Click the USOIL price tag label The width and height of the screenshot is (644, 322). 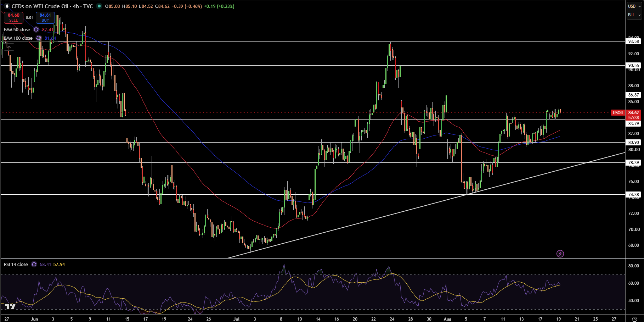pos(618,113)
